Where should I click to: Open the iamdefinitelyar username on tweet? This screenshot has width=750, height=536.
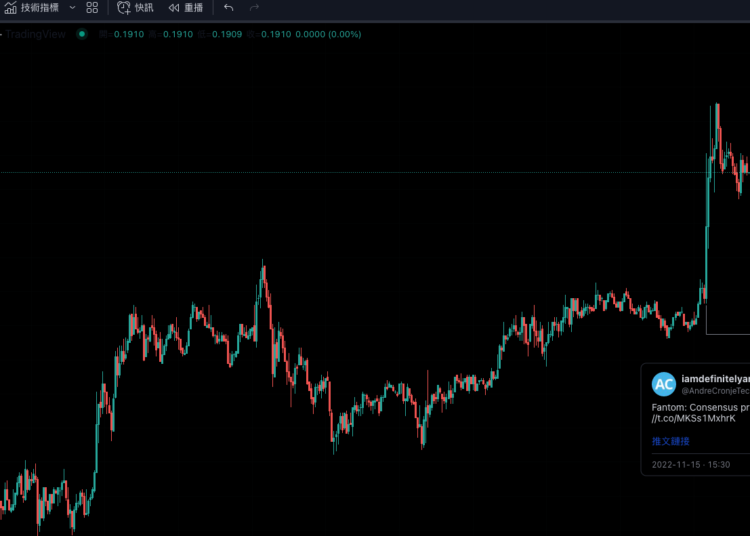(714, 379)
